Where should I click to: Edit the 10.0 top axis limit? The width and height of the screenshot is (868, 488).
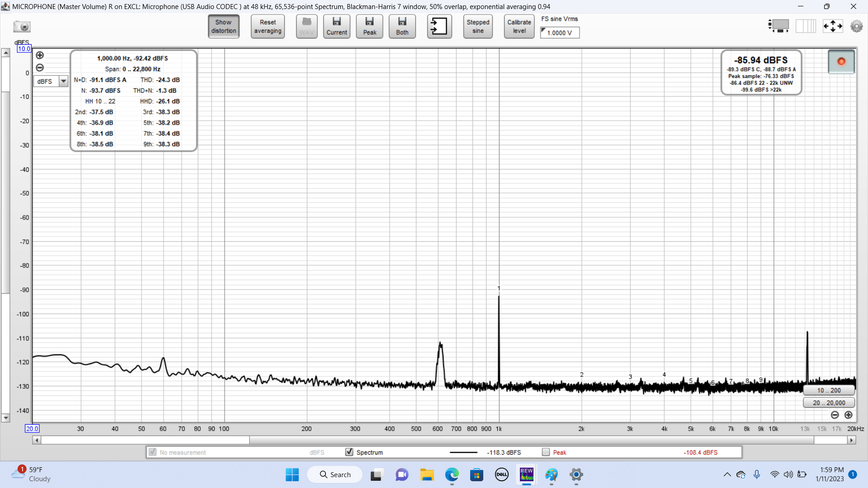24,49
